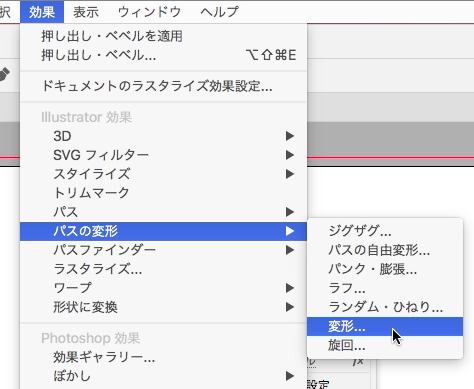The height and width of the screenshot is (389, 474).
Task: Choose パスの自由変形...
Action: tap(385, 250)
